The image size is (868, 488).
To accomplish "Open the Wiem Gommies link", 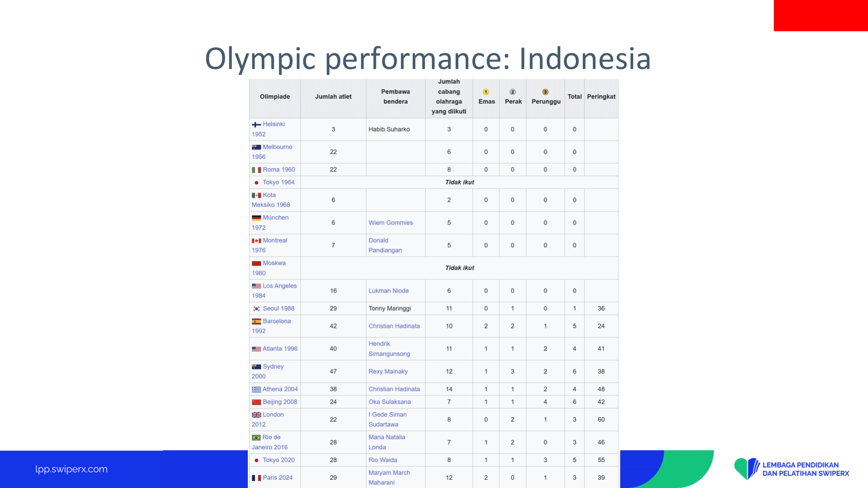I will pos(391,223).
